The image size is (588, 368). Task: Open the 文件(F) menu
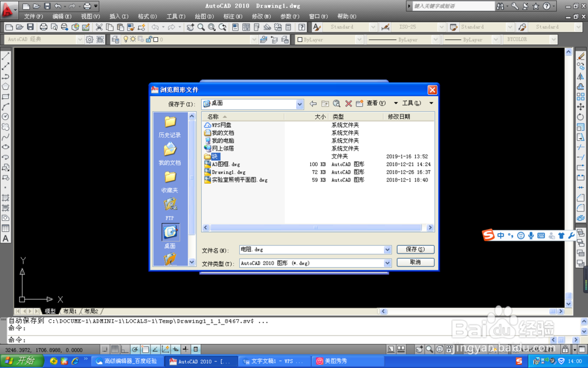[x=34, y=16]
